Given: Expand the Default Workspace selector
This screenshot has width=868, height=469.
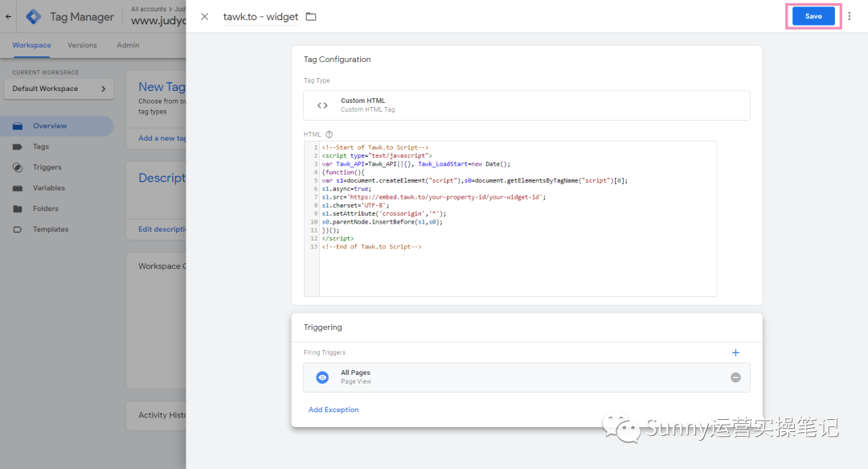Looking at the screenshot, I should click(x=58, y=88).
